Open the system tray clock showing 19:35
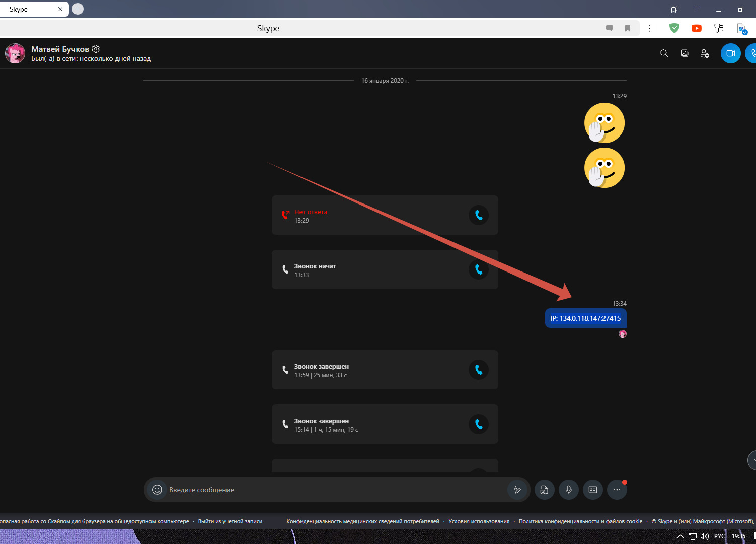The height and width of the screenshot is (544, 756). pyautogui.click(x=739, y=536)
